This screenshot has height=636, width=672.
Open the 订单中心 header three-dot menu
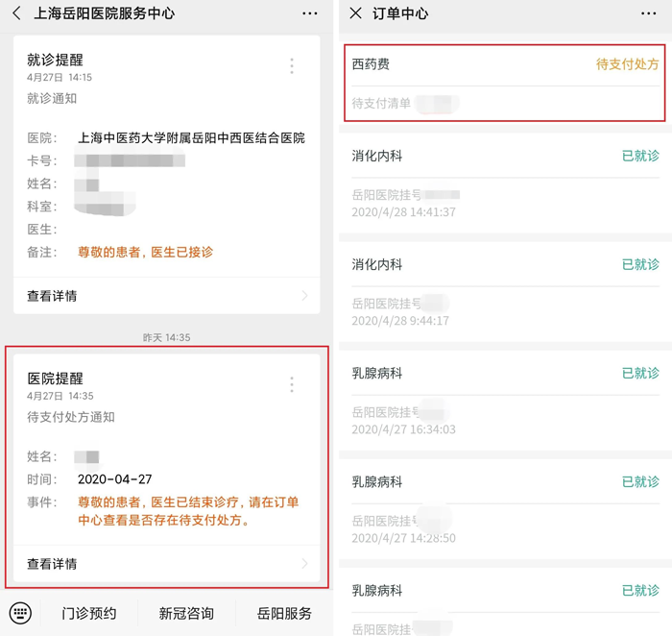pos(649,13)
